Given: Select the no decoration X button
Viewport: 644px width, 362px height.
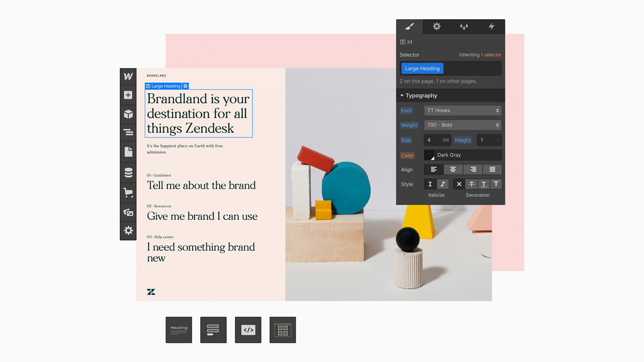Looking at the screenshot, I should pyautogui.click(x=459, y=184).
